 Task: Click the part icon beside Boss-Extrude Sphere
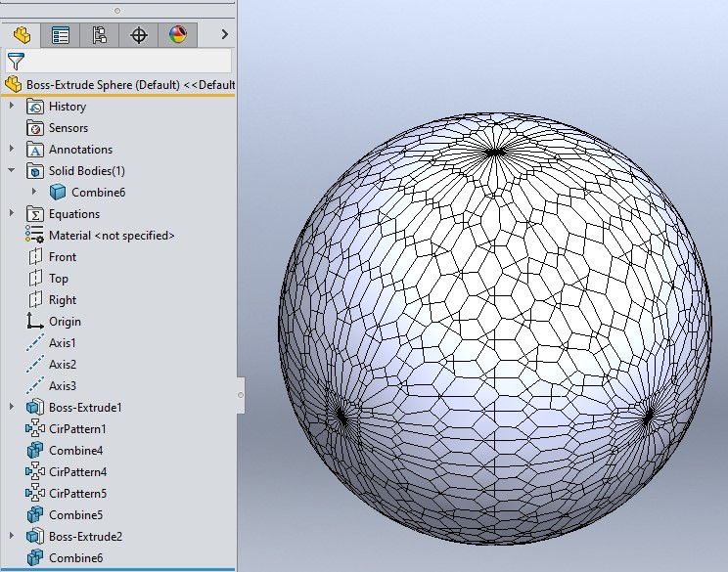click(x=13, y=84)
